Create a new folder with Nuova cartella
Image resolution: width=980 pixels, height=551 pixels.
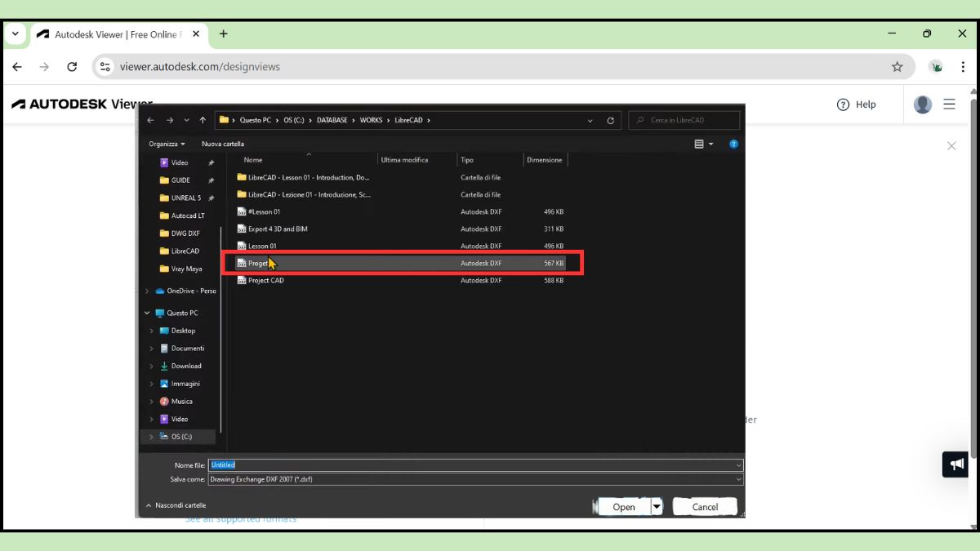tap(223, 144)
